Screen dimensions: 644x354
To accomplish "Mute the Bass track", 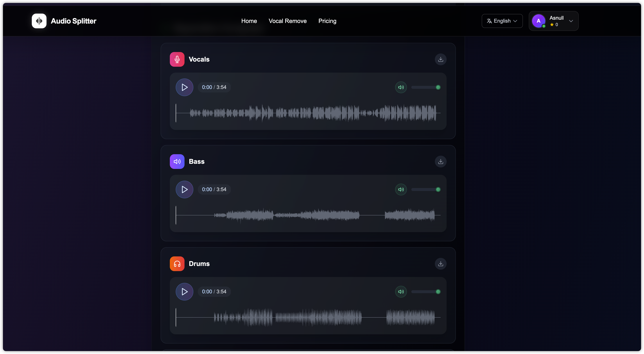I will [401, 189].
